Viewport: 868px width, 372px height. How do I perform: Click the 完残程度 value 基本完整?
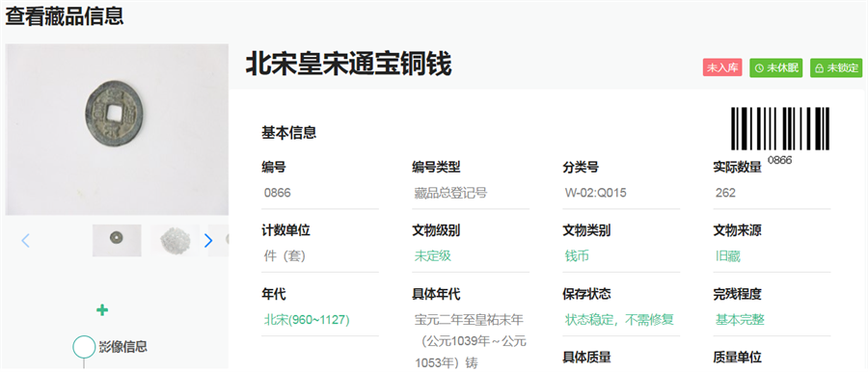click(740, 320)
